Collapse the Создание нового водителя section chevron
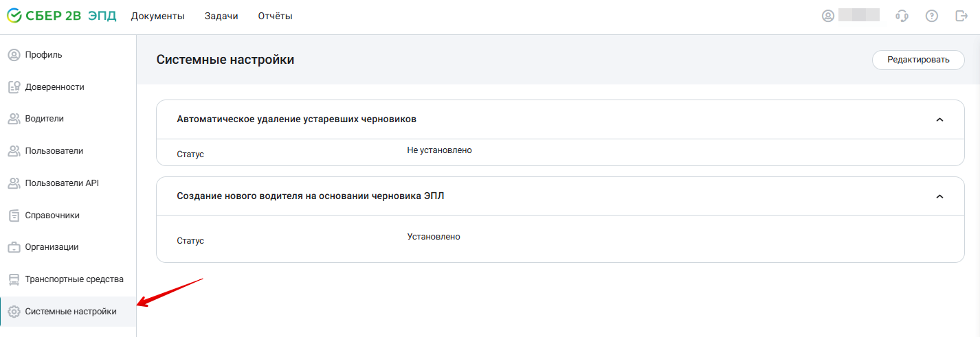Screen dimensions: 980x337 point(940,196)
